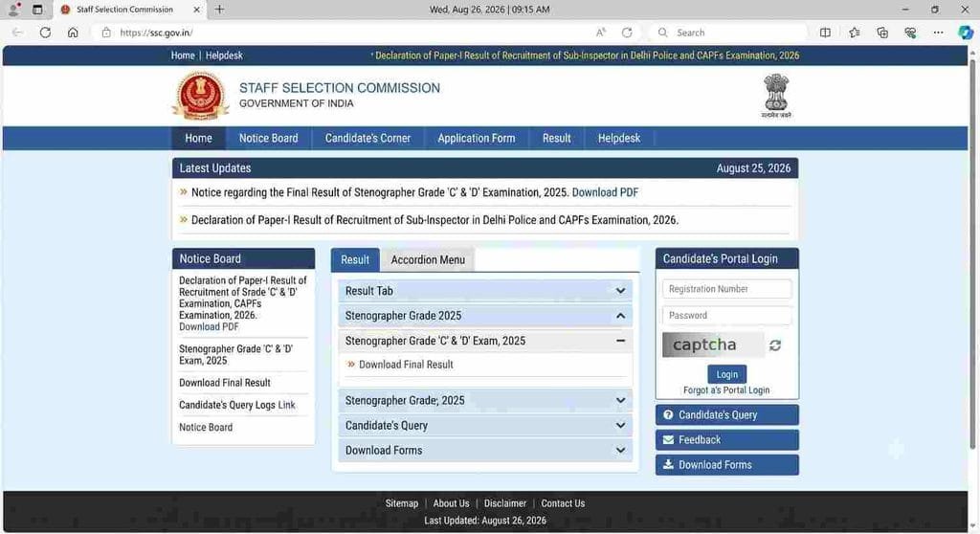View site information lock icon
Image resolution: width=980 pixels, height=534 pixels.
click(x=106, y=33)
